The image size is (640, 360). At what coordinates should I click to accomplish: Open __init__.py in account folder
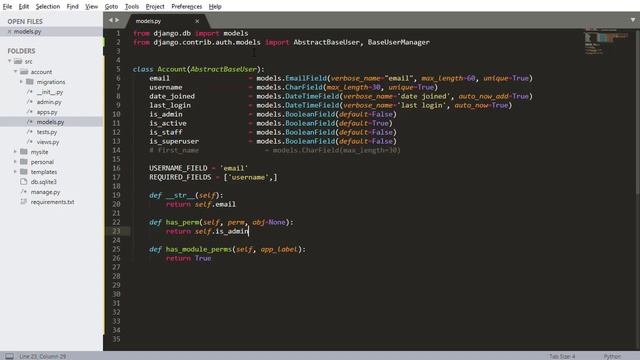coord(50,92)
